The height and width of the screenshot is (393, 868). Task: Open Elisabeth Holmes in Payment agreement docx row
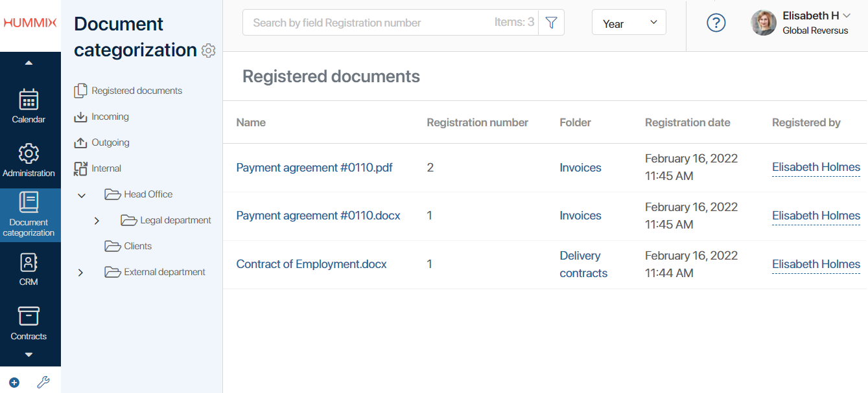816,216
